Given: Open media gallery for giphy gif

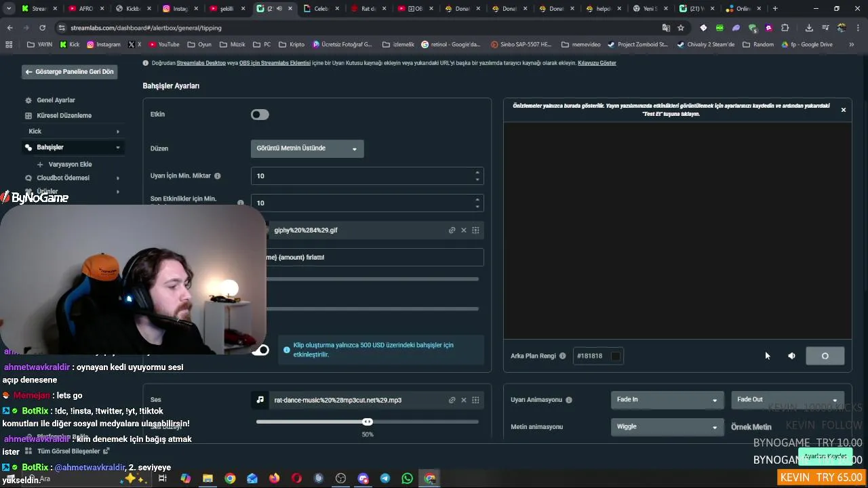Looking at the screenshot, I should 475,230.
